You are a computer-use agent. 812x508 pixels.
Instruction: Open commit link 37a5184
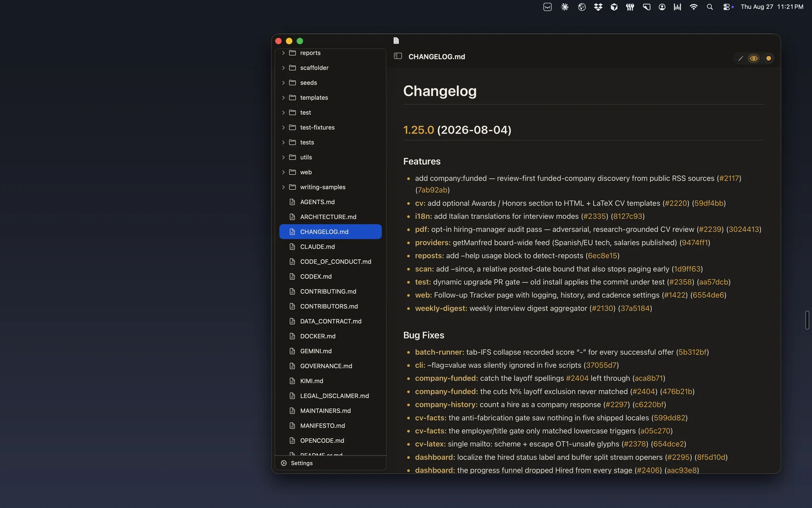[635, 308]
